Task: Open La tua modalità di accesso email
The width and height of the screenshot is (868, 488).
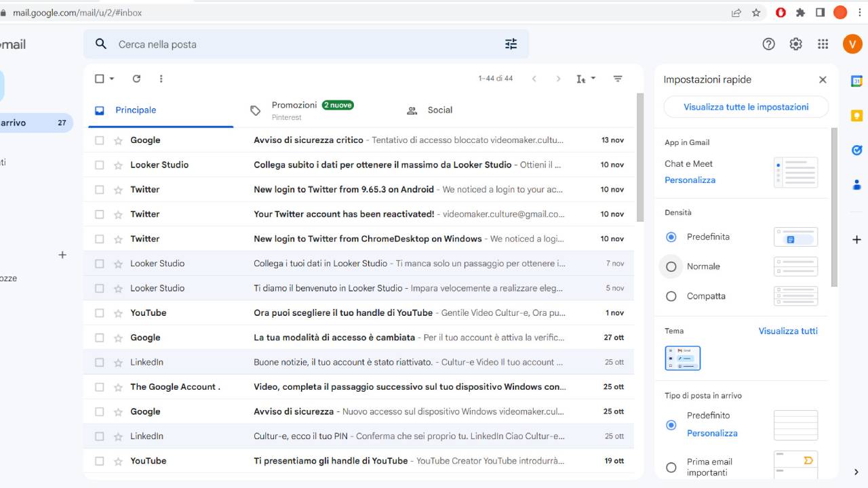Action: (359, 338)
